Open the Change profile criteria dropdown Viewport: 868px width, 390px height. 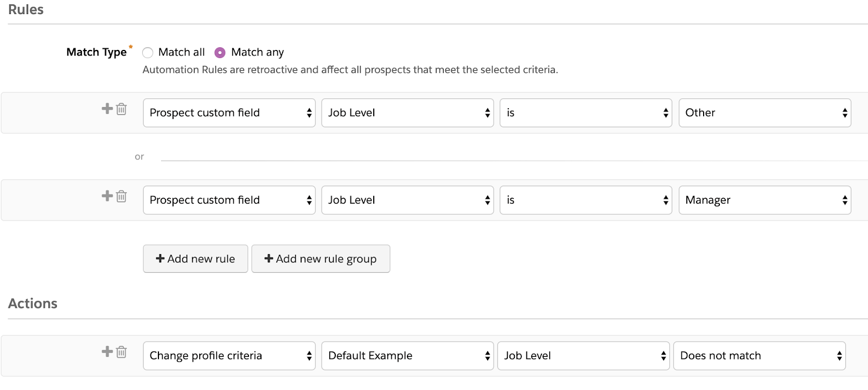point(229,356)
